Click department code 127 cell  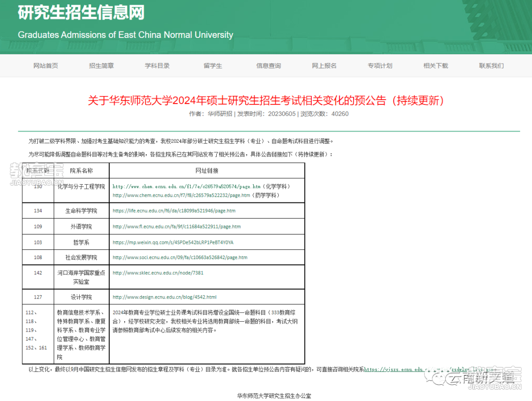pos(38,297)
